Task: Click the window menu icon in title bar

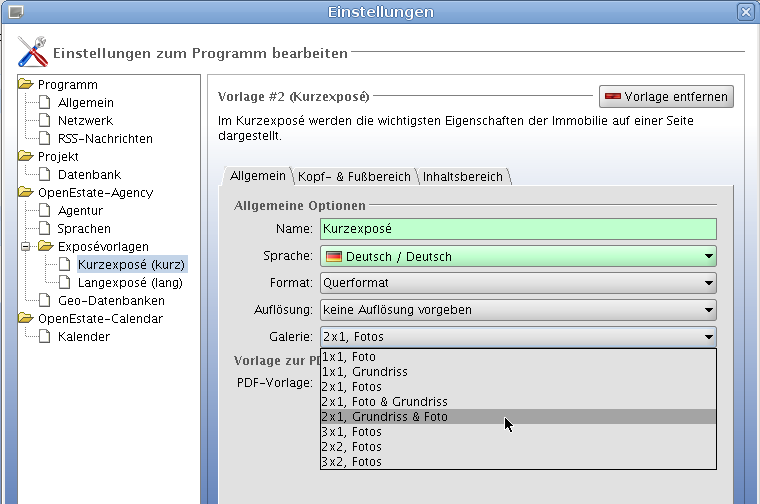Action: 14,12
